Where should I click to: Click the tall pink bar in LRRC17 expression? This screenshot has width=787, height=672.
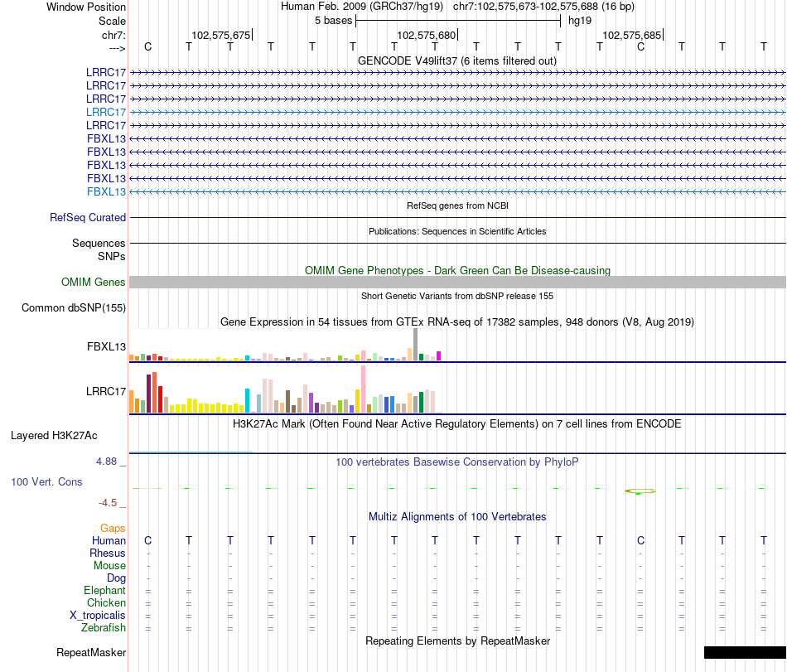click(x=364, y=389)
